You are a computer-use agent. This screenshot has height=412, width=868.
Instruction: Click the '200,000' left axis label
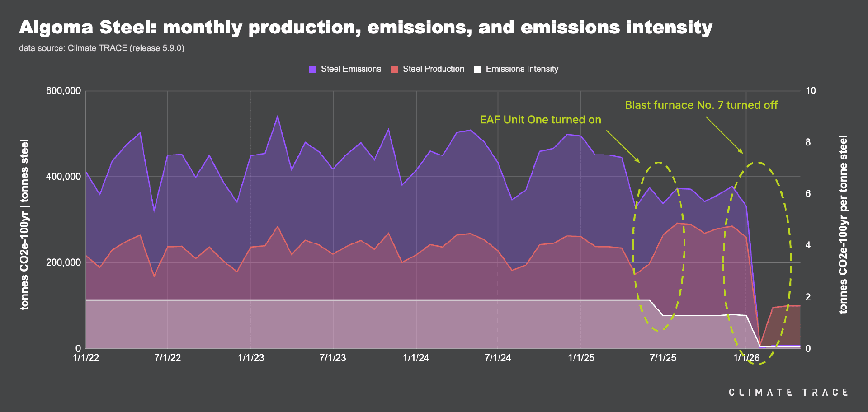pyautogui.click(x=64, y=262)
